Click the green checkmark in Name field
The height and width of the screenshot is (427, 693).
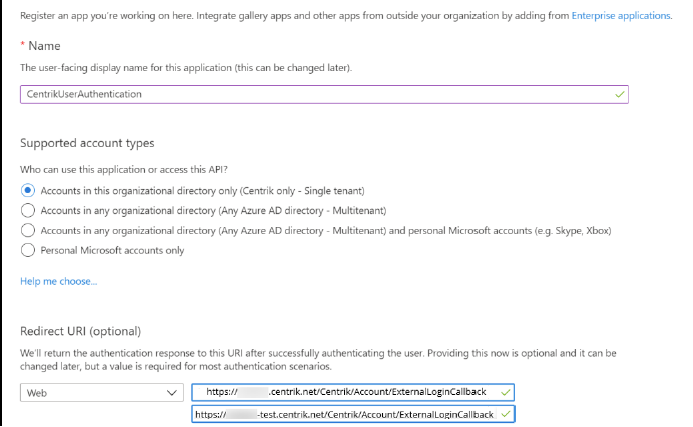tap(620, 94)
